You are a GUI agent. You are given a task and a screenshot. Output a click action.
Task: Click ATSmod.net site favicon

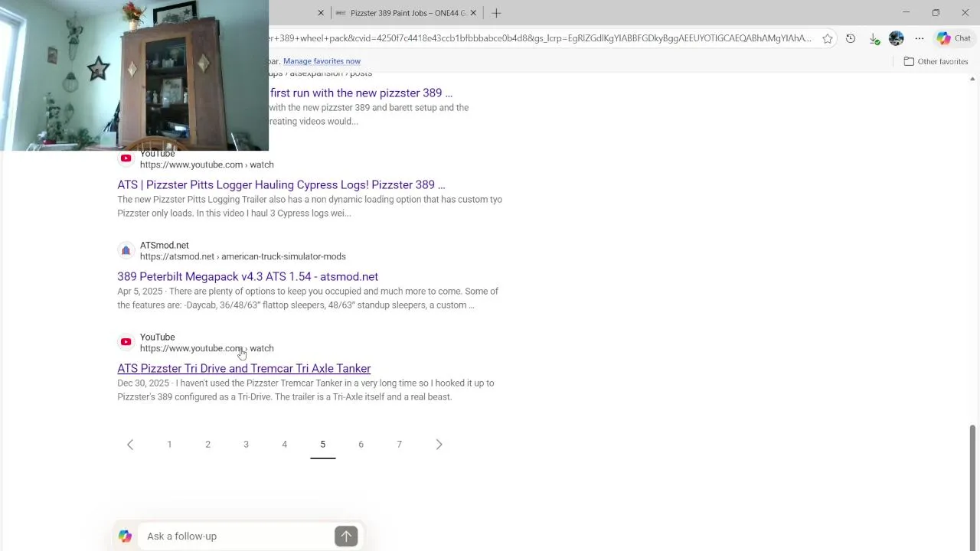126,250
